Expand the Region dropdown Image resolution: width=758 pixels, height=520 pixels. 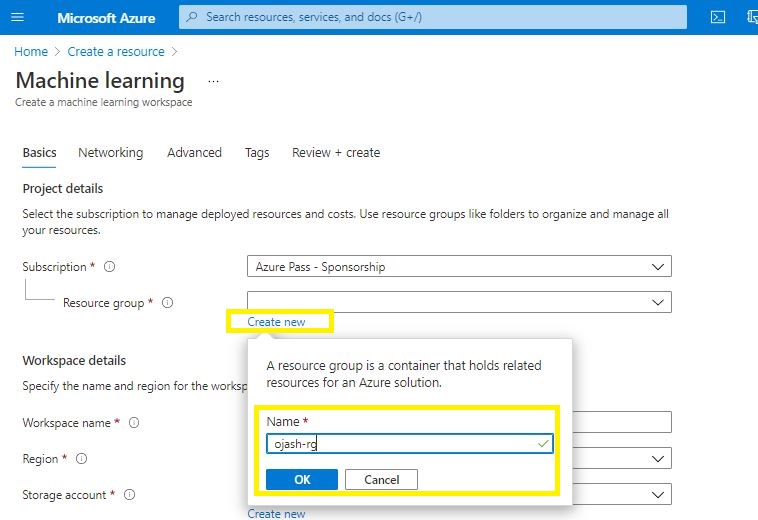click(657, 458)
